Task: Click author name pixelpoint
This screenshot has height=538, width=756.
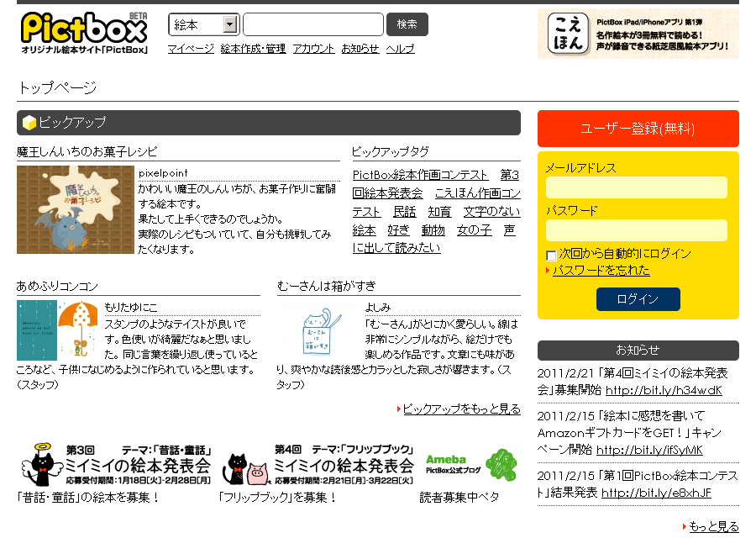Action: (x=163, y=173)
